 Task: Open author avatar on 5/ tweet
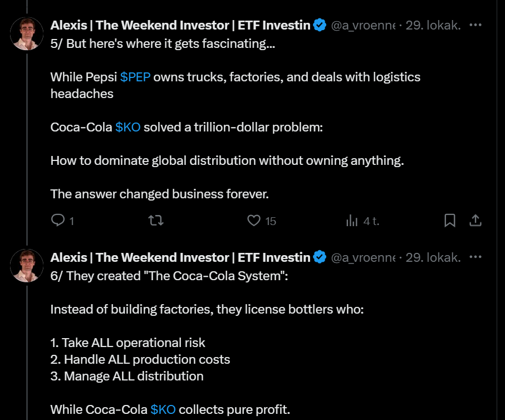click(x=27, y=33)
